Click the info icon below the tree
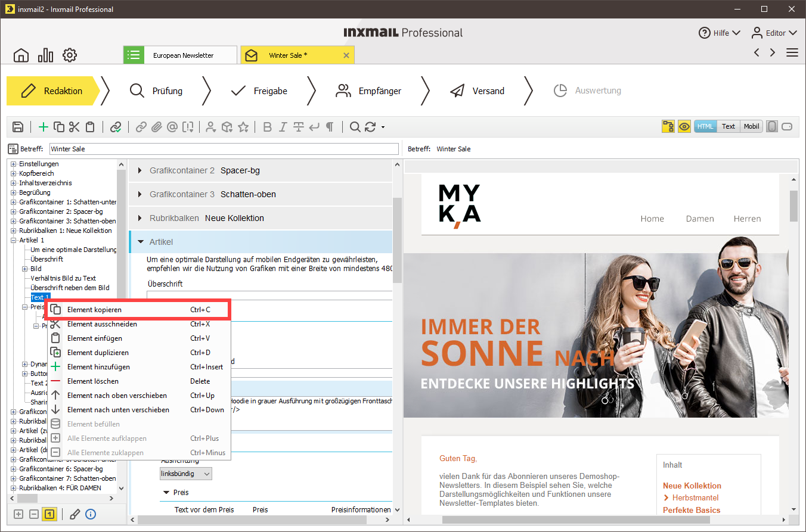The image size is (806, 532). coord(91,514)
